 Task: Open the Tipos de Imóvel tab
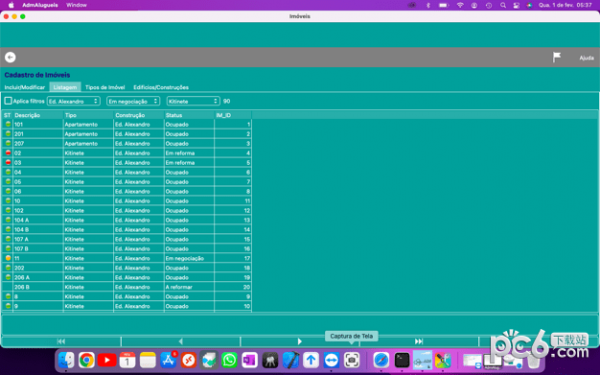(x=105, y=87)
